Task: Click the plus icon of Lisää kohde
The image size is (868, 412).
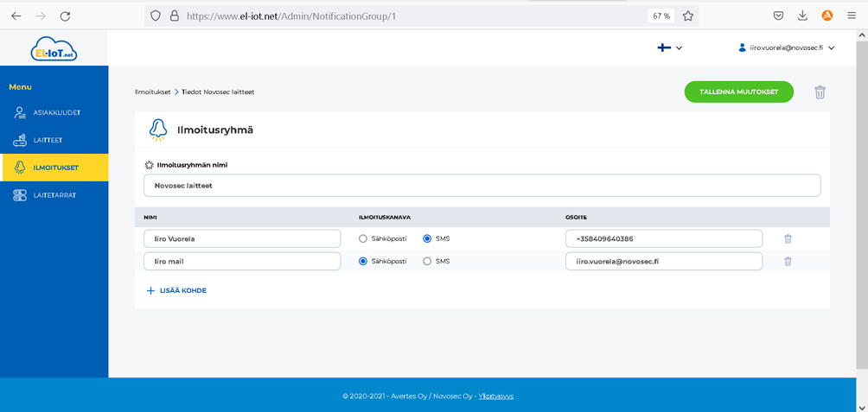Action: [150, 290]
